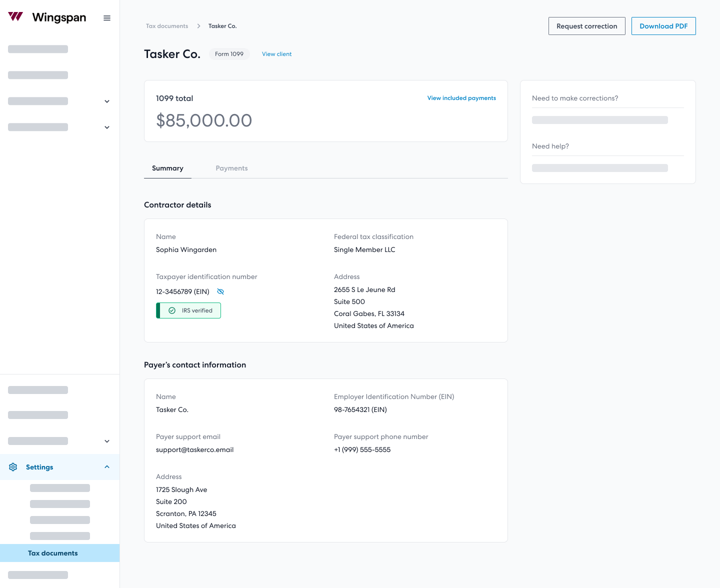Image resolution: width=720 pixels, height=588 pixels.
Task: Click the IRS verified status badge
Action: 188,310
